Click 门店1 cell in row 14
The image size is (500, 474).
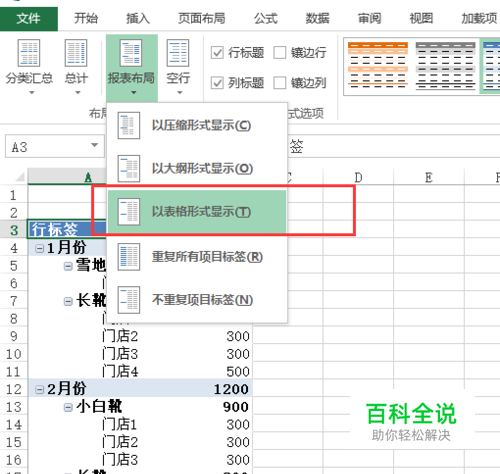[120, 425]
